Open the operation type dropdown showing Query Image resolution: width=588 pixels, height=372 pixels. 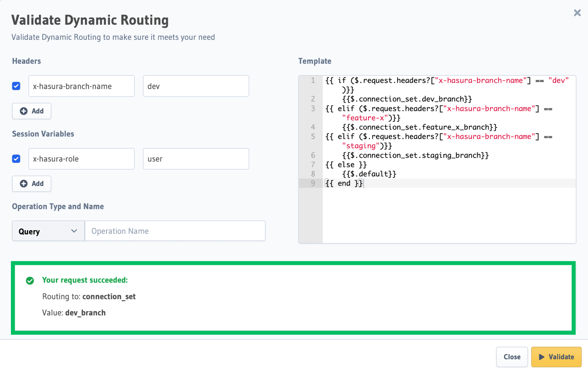click(47, 231)
